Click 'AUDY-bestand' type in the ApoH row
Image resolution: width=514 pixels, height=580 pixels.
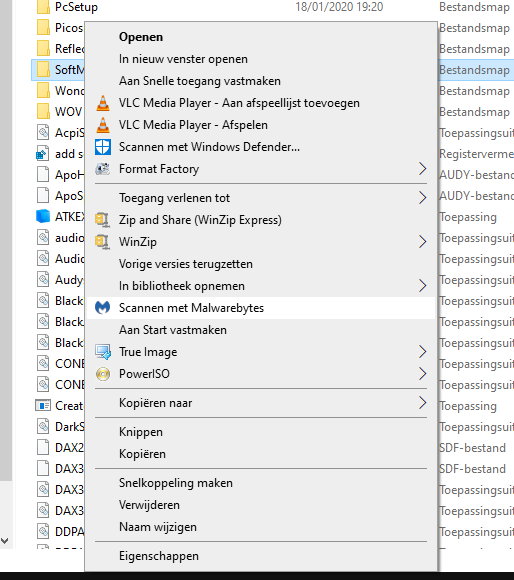click(x=476, y=175)
